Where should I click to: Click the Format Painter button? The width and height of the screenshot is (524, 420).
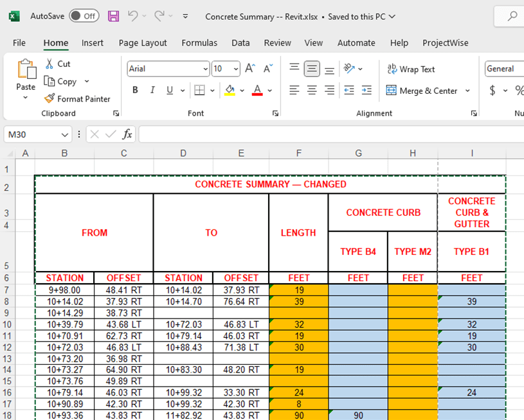[77, 99]
